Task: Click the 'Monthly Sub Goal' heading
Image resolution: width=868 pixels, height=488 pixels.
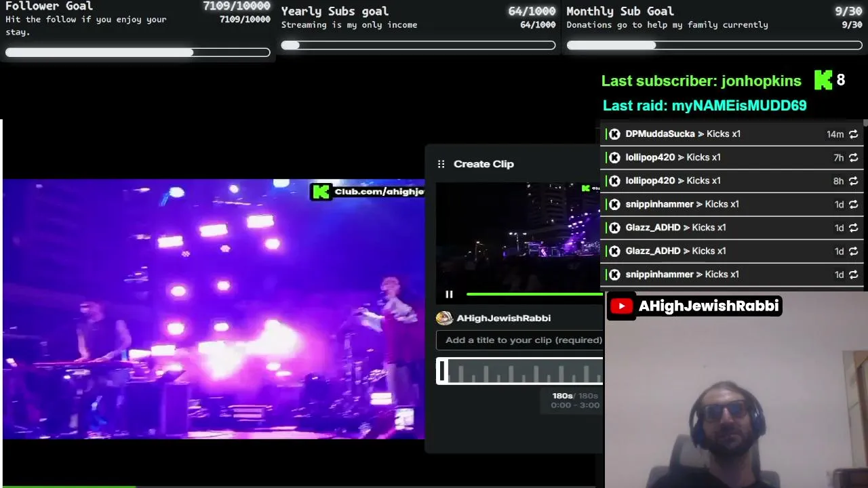Action: [620, 12]
